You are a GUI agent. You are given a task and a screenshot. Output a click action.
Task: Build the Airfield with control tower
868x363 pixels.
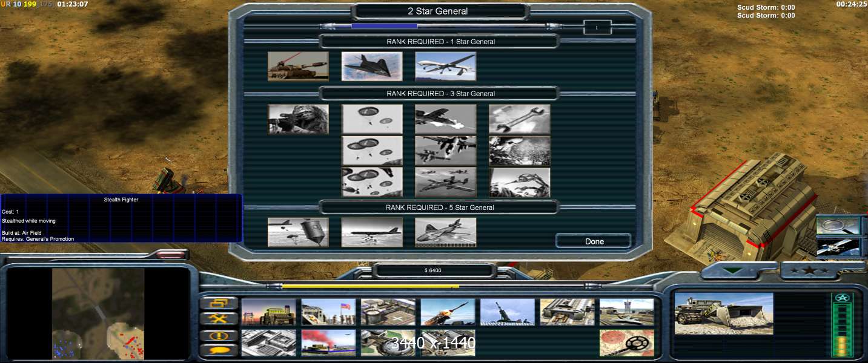click(x=626, y=312)
